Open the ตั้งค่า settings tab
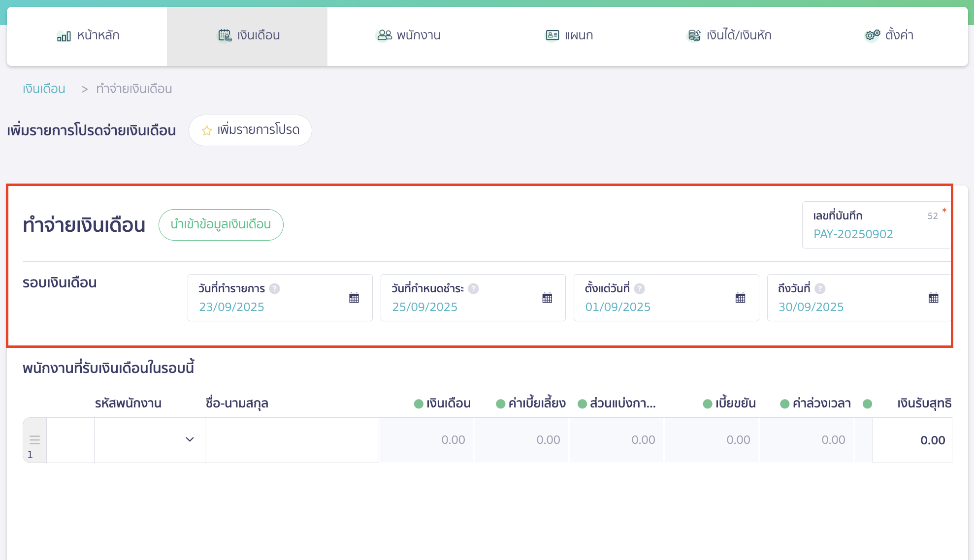Image resolution: width=974 pixels, height=560 pixels. 889,35
